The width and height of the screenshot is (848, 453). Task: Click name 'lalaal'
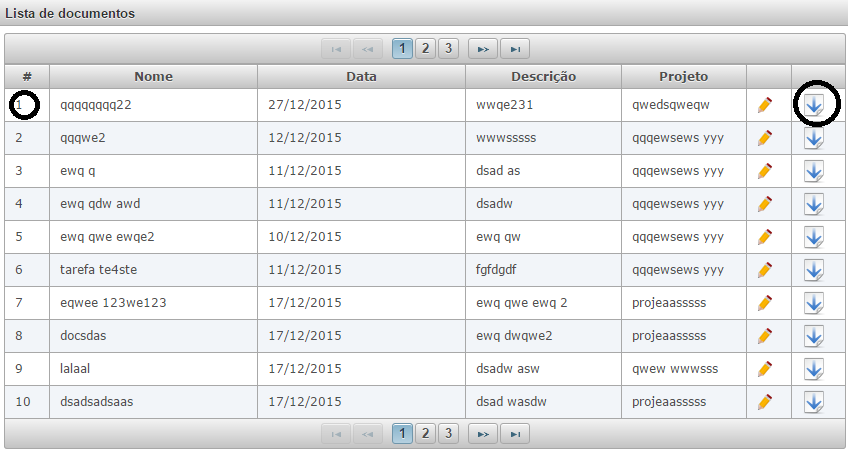75,369
